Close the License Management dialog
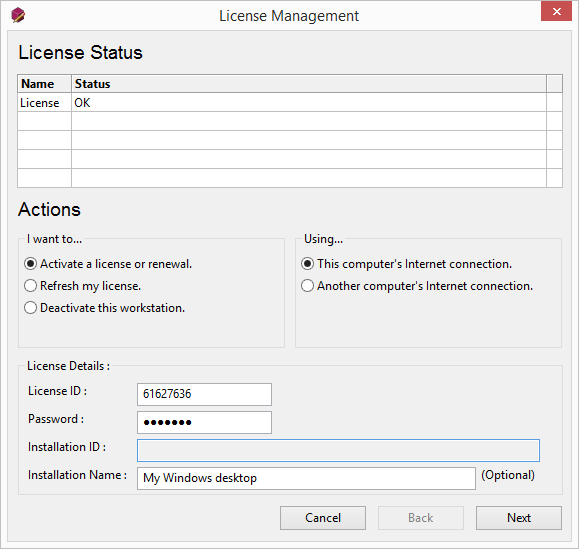Viewport: 579px width, 549px height. click(x=556, y=11)
